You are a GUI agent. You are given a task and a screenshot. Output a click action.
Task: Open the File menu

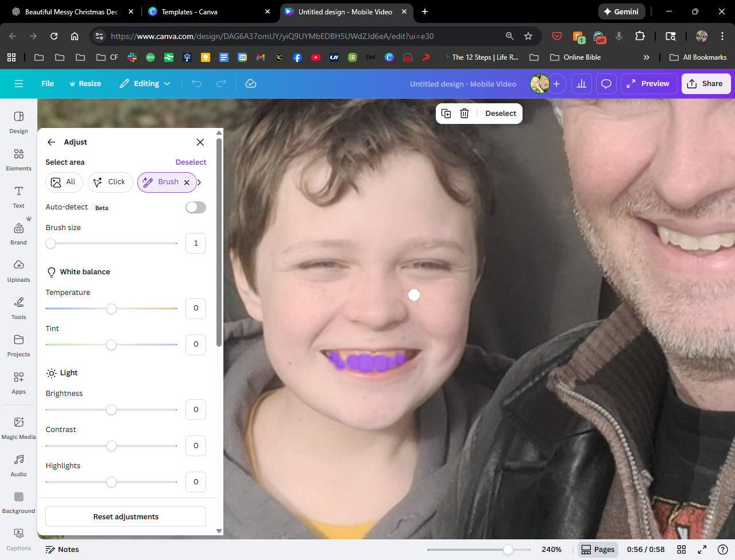(48, 84)
